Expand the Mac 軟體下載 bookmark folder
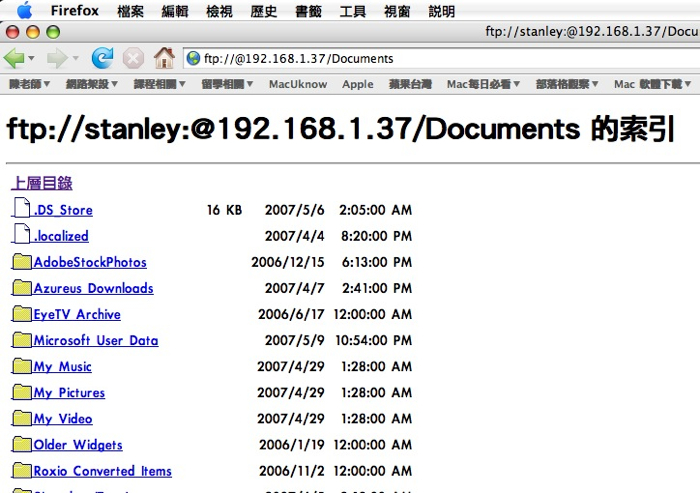 [x=653, y=84]
